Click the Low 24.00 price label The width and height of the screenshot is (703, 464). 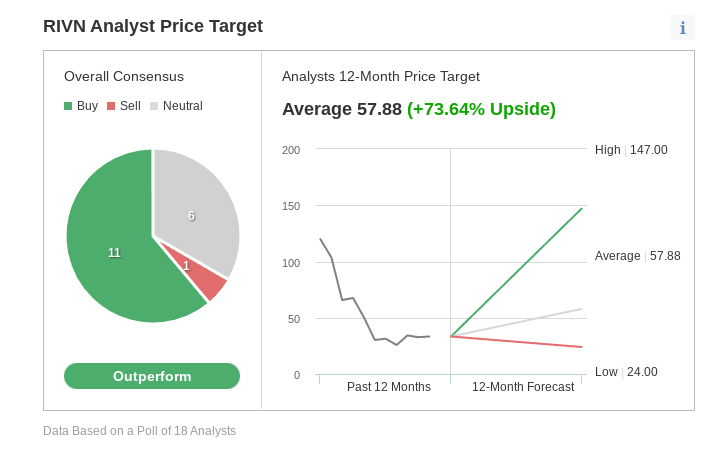[x=626, y=372]
